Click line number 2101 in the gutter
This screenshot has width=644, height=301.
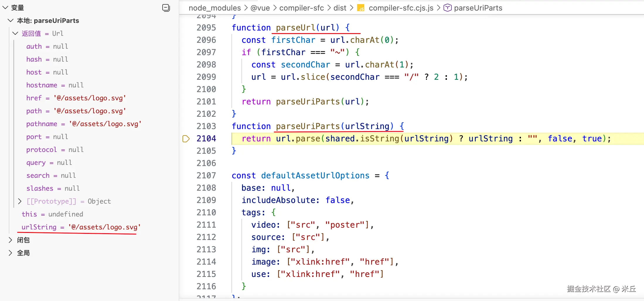(206, 102)
